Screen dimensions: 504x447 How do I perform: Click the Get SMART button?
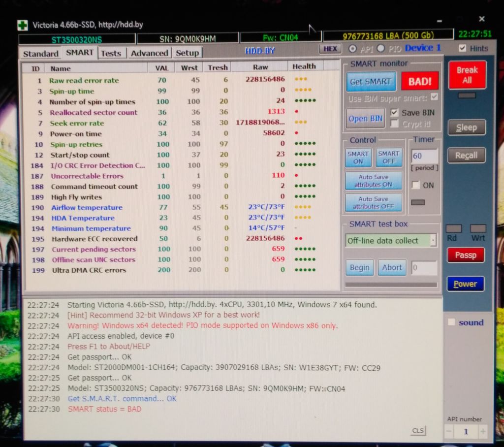pyautogui.click(x=371, y=82)
